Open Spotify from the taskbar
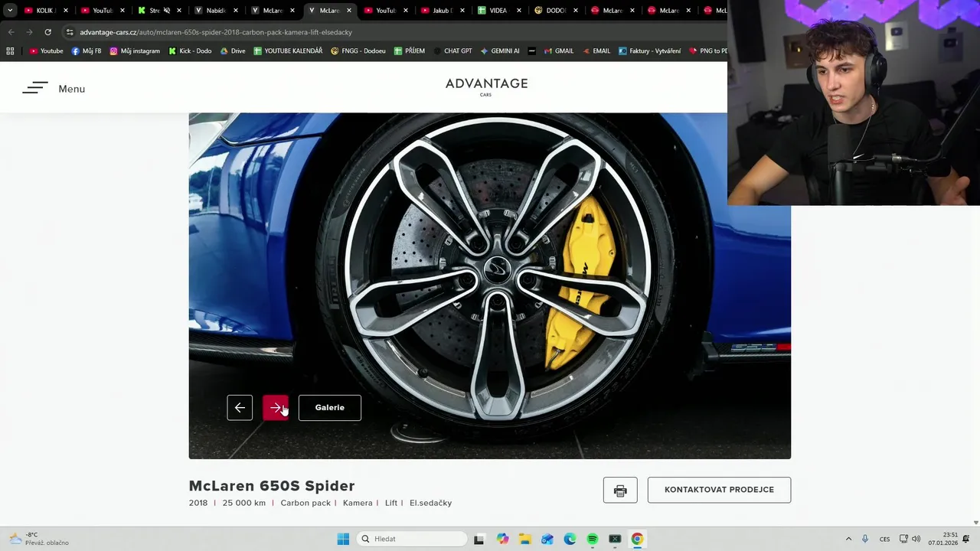 click(x=592, y=539)
